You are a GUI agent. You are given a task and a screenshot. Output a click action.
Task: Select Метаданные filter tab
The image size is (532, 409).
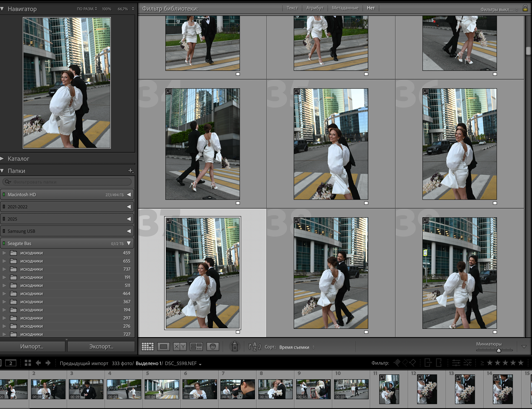pos(345,8)
